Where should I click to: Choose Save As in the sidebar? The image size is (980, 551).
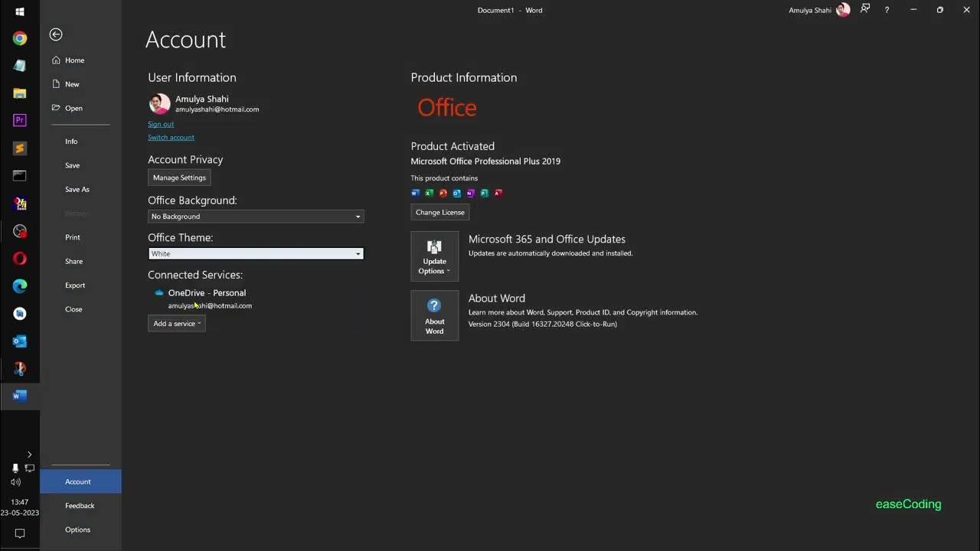pyautogui.click(x=77, y=189)
